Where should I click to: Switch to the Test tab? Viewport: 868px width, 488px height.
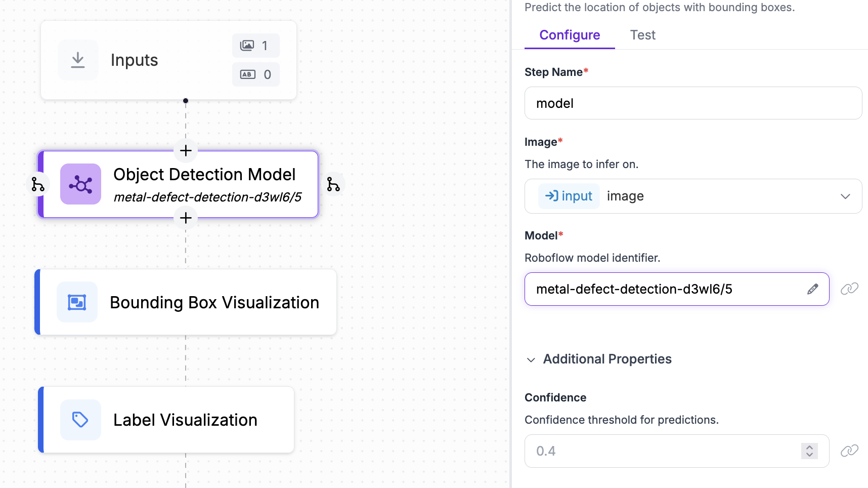642,35
